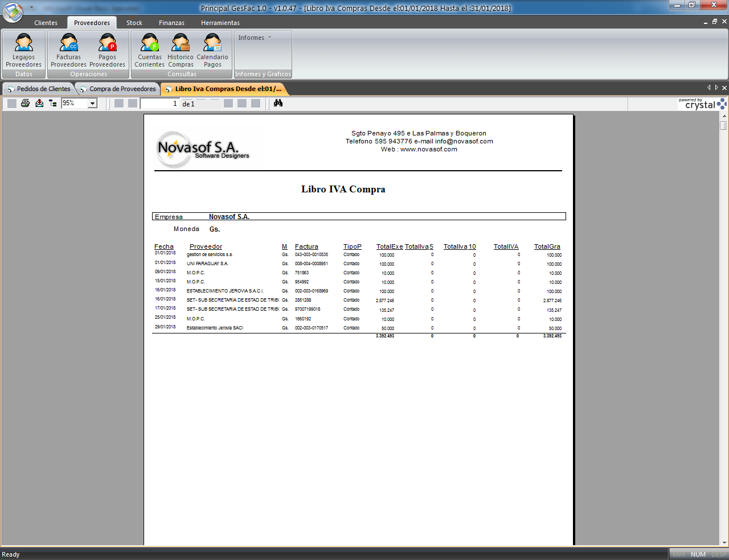This screenshot has height=560, width=729.
Task: Search report text with the binoculars icon
Action: (x=278, y=103)
